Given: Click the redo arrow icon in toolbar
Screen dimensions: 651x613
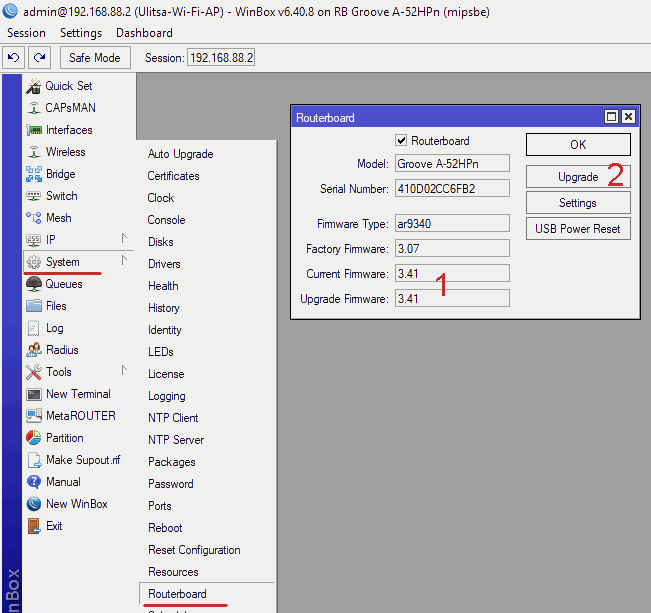Looking at the screenshot, I should (x=39, y=58).
